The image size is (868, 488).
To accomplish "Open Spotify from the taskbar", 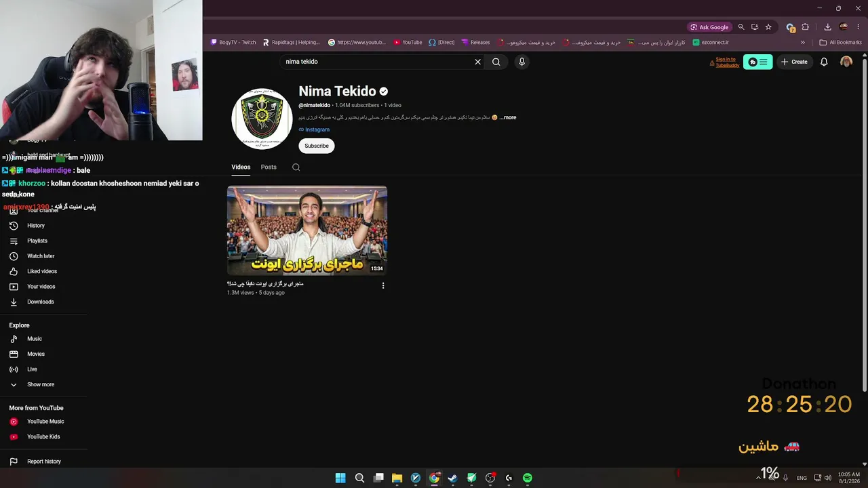I will (x=528, y=478).
